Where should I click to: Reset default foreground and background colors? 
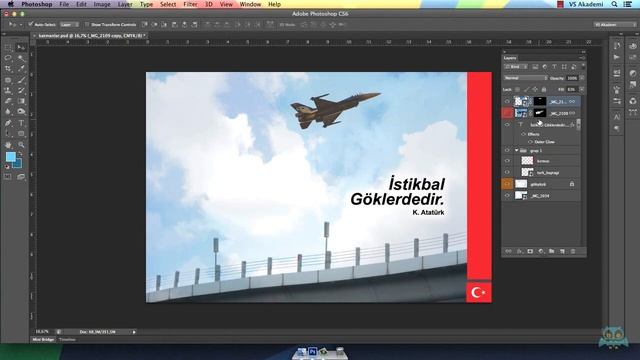tap(7, 167)
